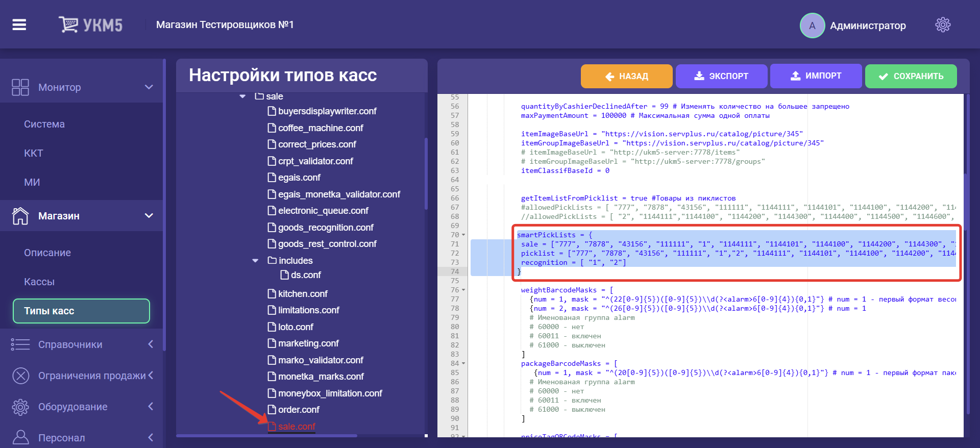
Task: Open moneybox_limitation.conf file
Action: click(330, 393)
